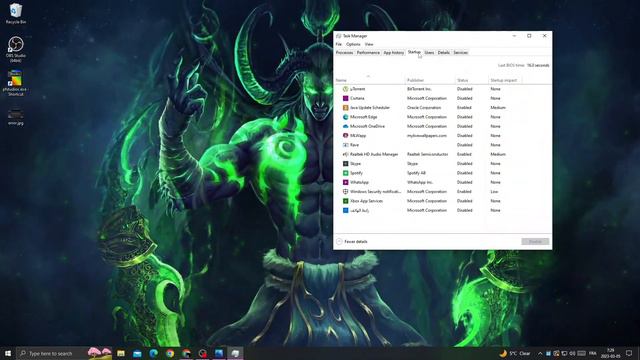Open File Explorer from the taskbar

point(121,353)
